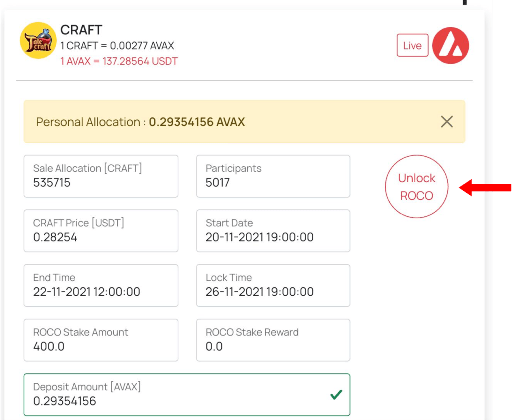Click the Live status badge
The image size is (512, 420).
click(412, 45)
